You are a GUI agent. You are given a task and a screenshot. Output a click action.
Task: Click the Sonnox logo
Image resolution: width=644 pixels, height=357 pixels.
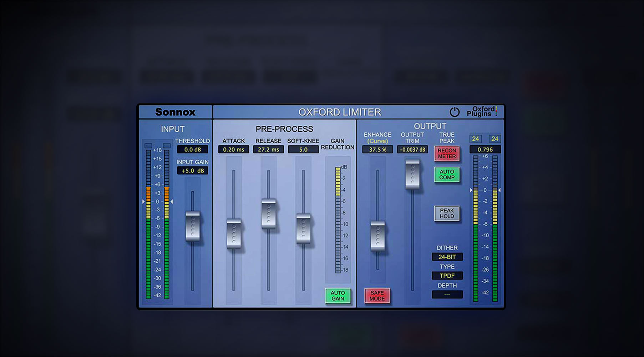click(x=175, y=112)
